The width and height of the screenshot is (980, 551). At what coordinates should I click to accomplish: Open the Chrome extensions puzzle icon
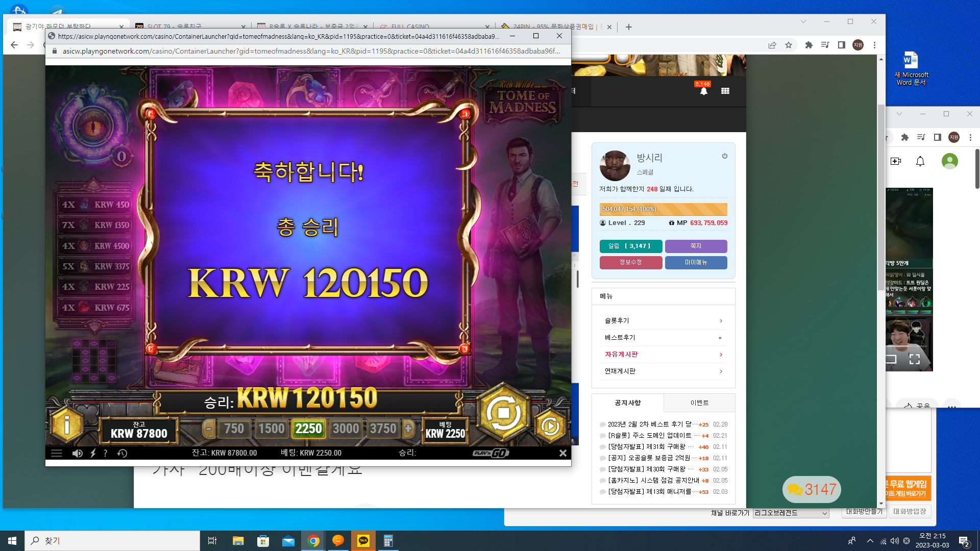[x=808, y=45]
